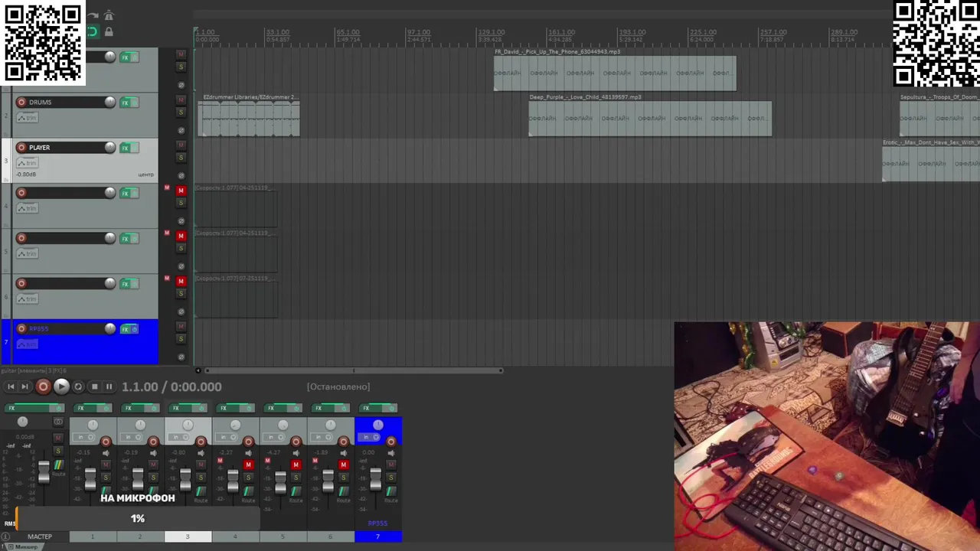Open FX chain for RP355 track
Image resolution: width=980 pixels, height=551 pixels.
pyautogui.click(x=125, y=329)
